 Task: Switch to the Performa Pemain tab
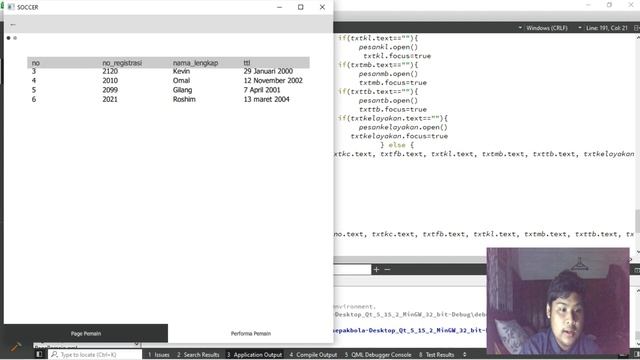(x=251, y=333)
